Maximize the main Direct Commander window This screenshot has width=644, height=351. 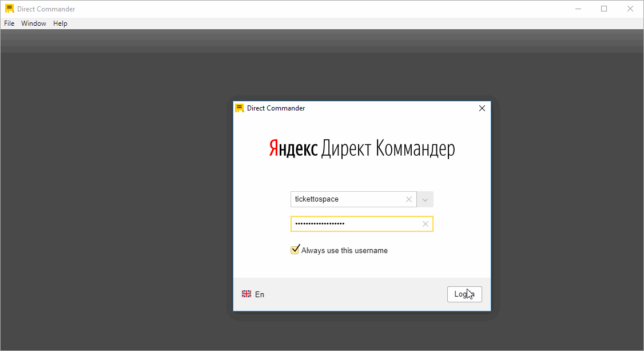pos(604,9)
